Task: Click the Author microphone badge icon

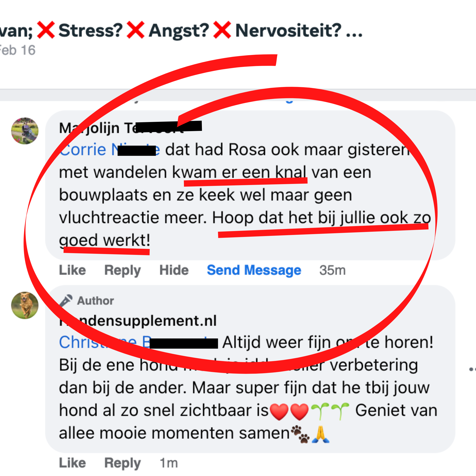Action: [x=66, y=301]
